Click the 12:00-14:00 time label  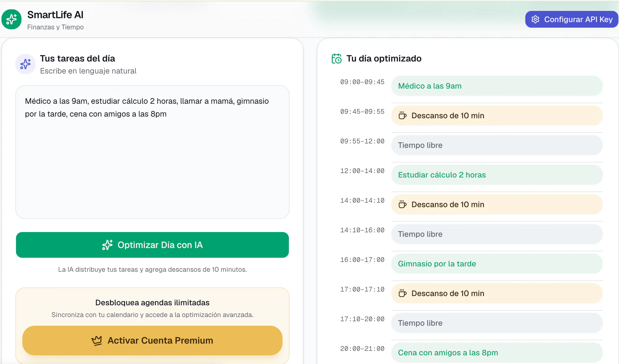pos(362,171)
